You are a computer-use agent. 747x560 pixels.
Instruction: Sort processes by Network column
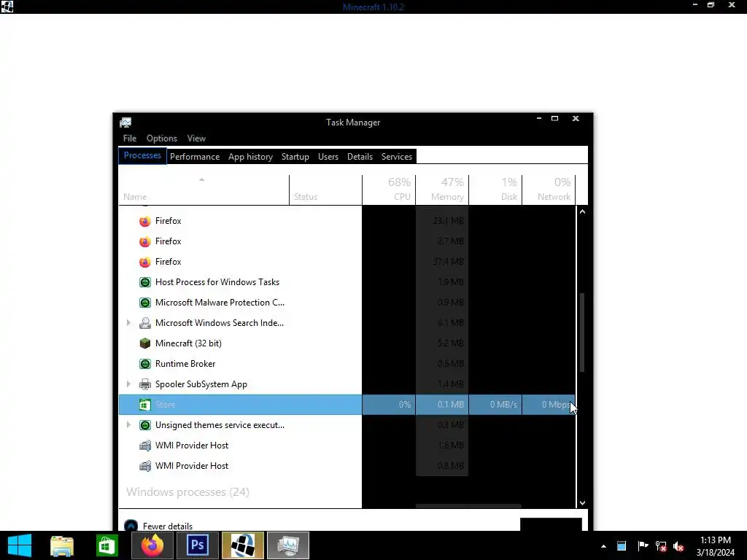point(549,190)
